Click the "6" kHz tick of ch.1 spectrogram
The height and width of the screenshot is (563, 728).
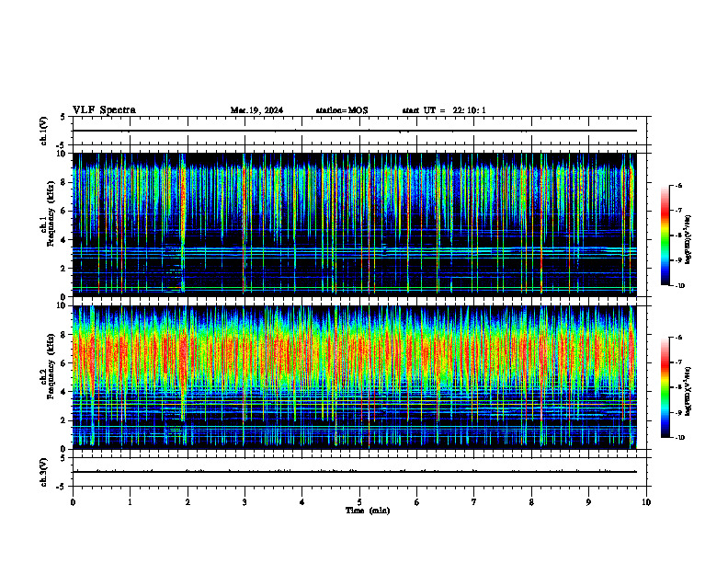point(64,211)
